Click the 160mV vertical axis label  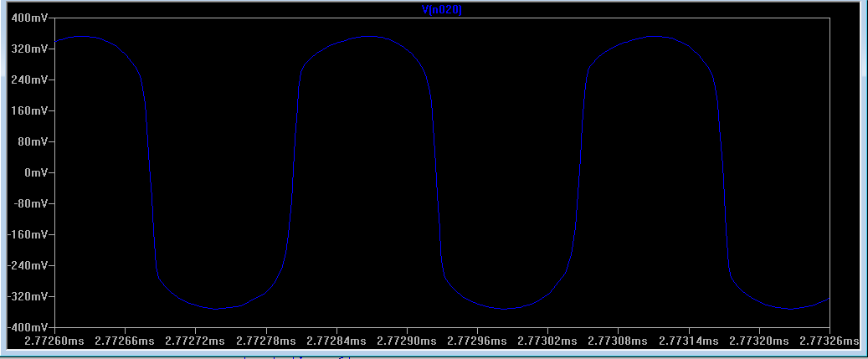tap(29, 110)
